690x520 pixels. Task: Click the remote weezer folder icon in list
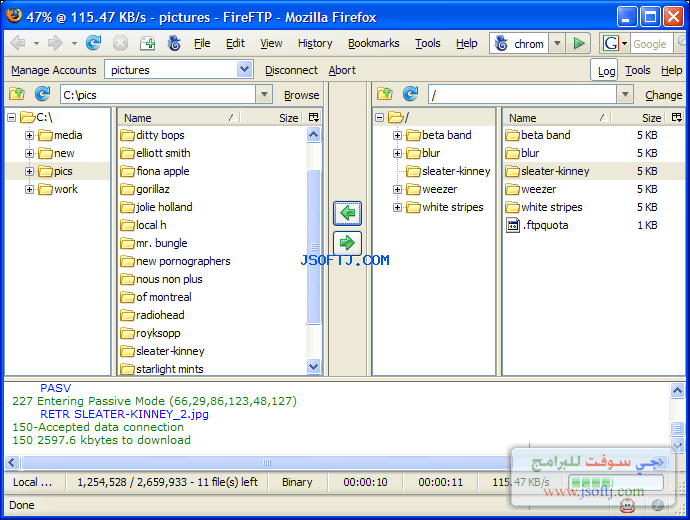pos(513,190)
